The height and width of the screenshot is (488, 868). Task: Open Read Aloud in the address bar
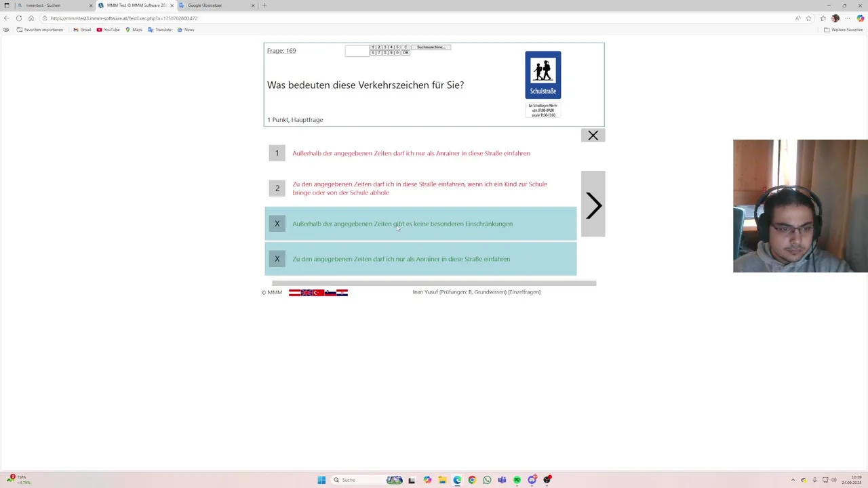click(x=798, y=18)
